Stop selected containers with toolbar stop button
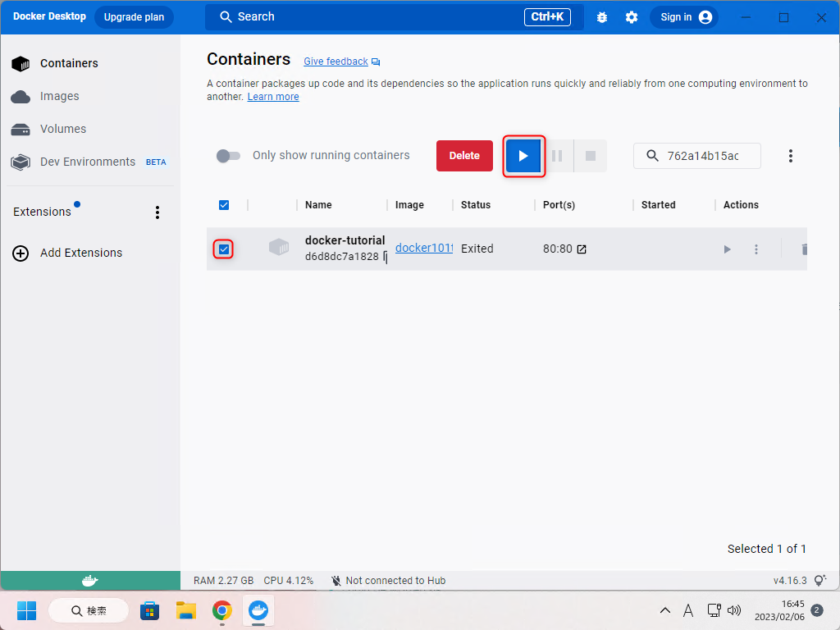 click(x=591, y=156)
